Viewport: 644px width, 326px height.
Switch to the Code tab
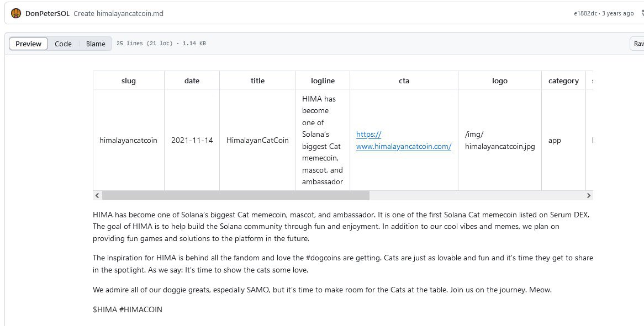point(64,44)
